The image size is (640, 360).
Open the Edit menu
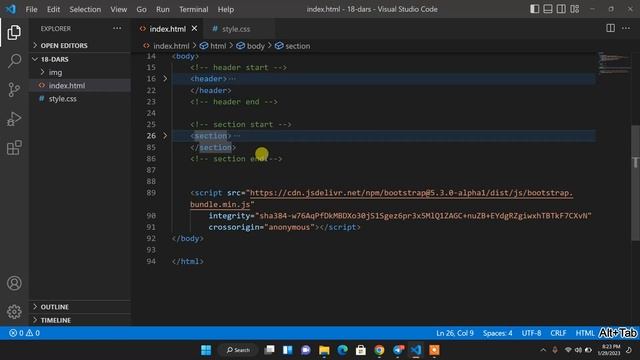pyautogui.click(x=53, y=9)
